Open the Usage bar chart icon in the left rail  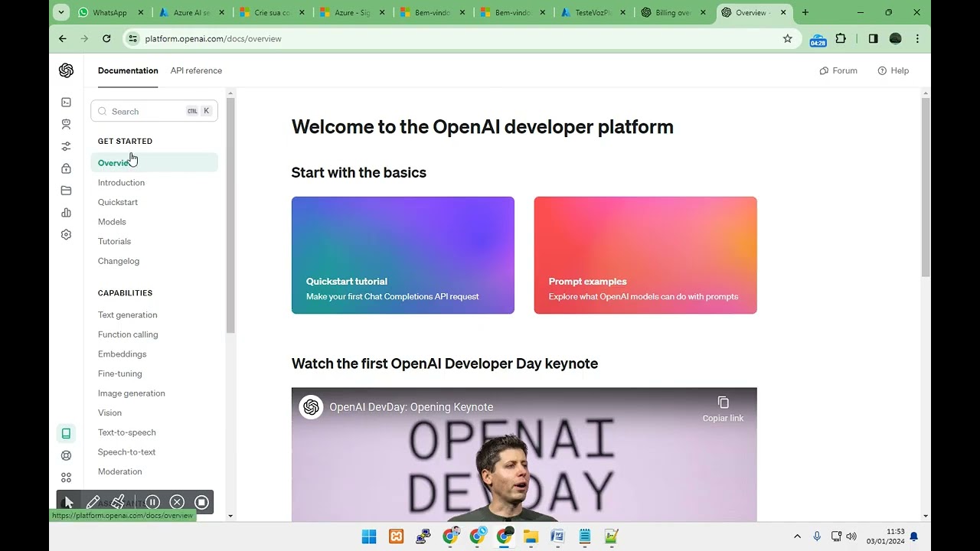pyautogui.click(x=66, y=213)
